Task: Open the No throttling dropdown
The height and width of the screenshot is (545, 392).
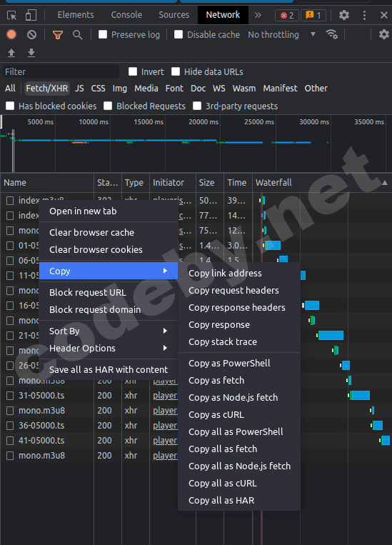Action: coord(282,35)
